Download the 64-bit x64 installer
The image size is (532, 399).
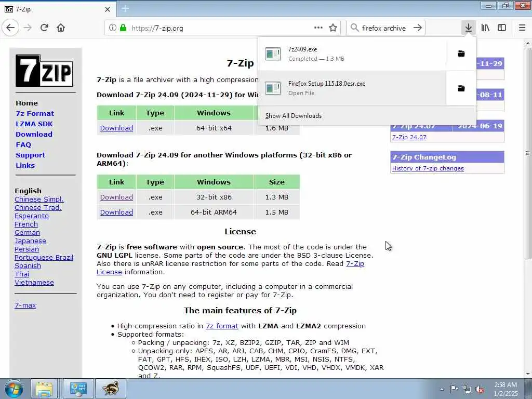tap(116, 128)
